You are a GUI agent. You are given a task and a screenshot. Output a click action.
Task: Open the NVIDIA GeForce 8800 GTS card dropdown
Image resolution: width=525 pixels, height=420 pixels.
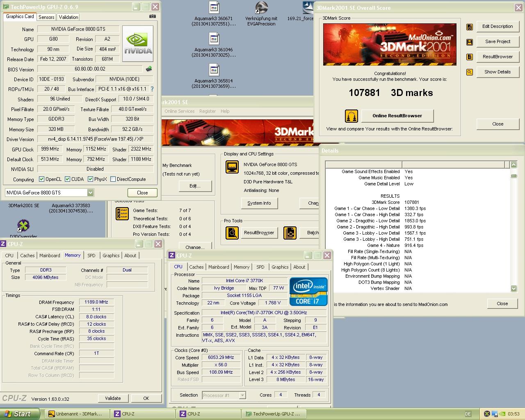[90, 193]
